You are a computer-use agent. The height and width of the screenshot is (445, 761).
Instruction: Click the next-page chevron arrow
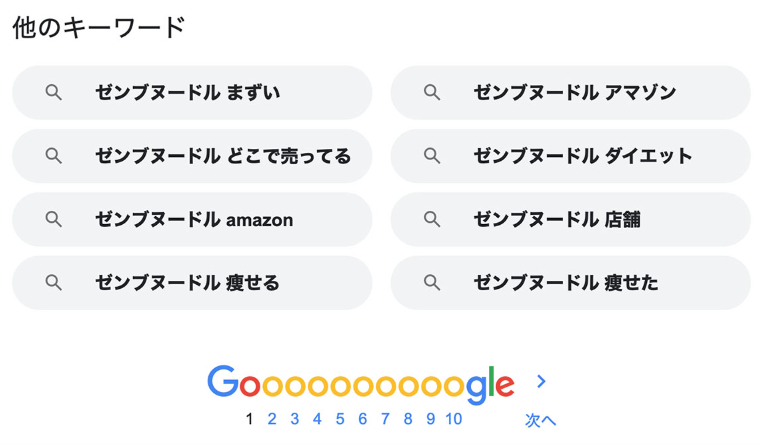point(542,381)
